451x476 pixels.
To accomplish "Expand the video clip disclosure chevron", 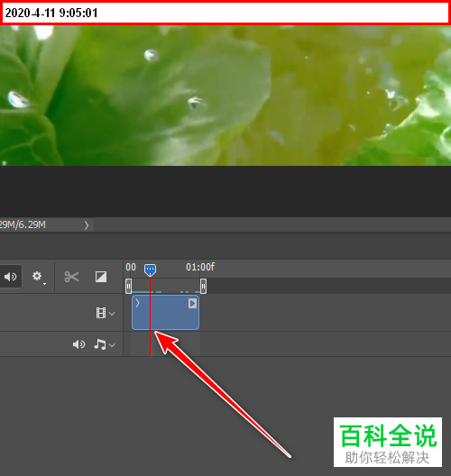I will (x=137, y=303).
